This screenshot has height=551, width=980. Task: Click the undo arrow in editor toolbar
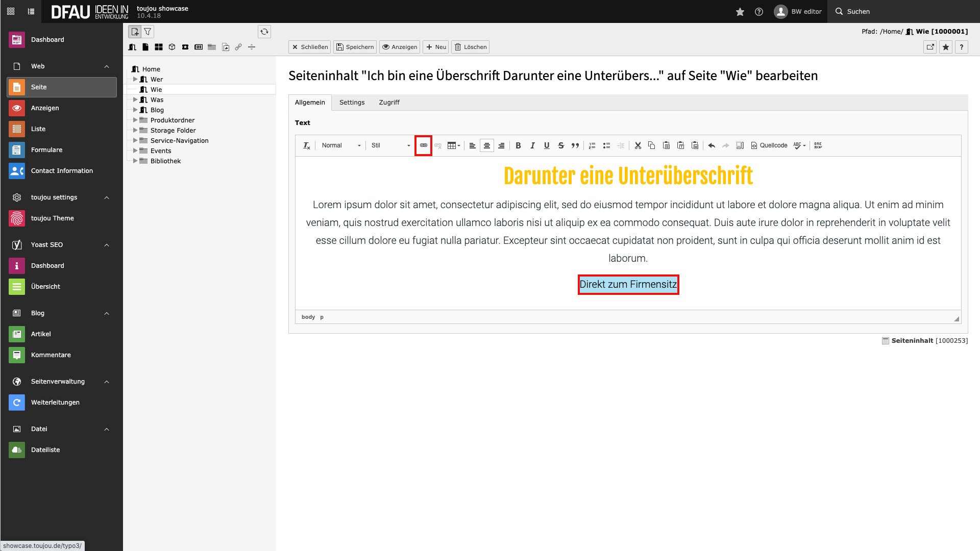coord(711,145)
